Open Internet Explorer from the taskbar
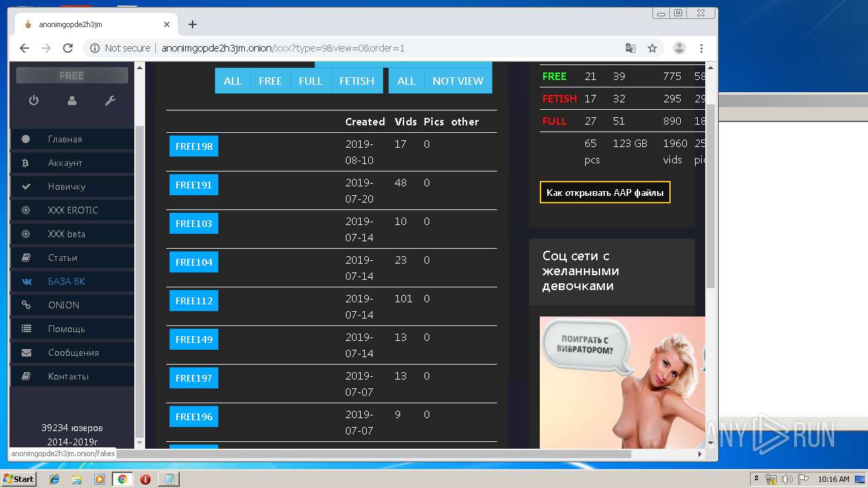Image resolution: width=868 pixels, height=488 pixels. [54, 479]
